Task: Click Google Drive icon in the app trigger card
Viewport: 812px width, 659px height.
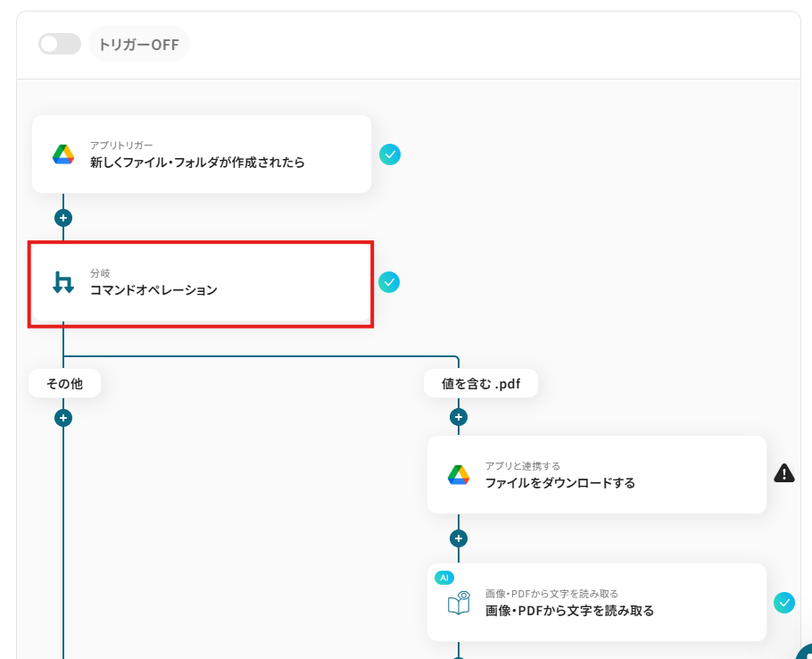Action: 63,154
